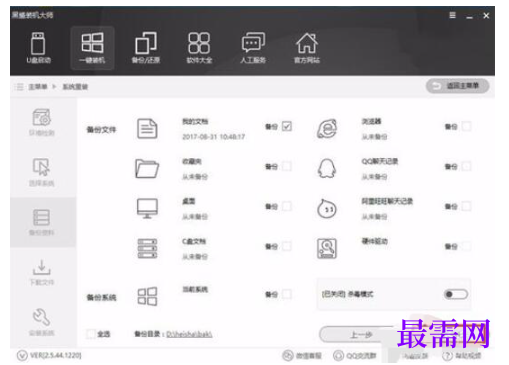This screenshot has width=509, height=365.
Task: Click the 备份系统 section label
Action: [x=101, y=297]
